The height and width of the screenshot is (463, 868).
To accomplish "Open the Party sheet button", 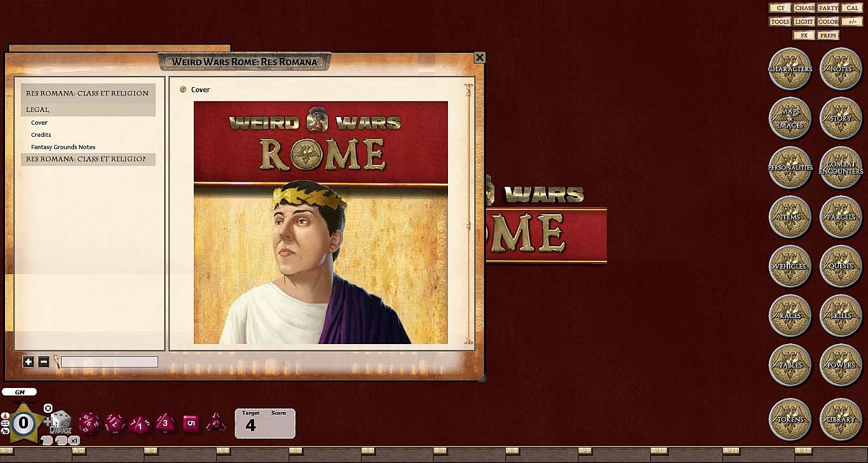I will (x=828, y=8).
